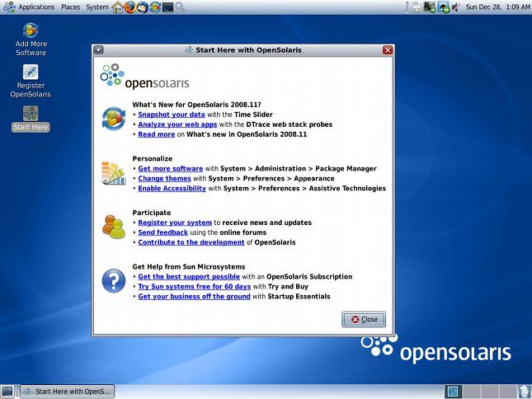The image size is (532, 399).
Task: Follow the Register your system link
Action: (x=175, y=223)
